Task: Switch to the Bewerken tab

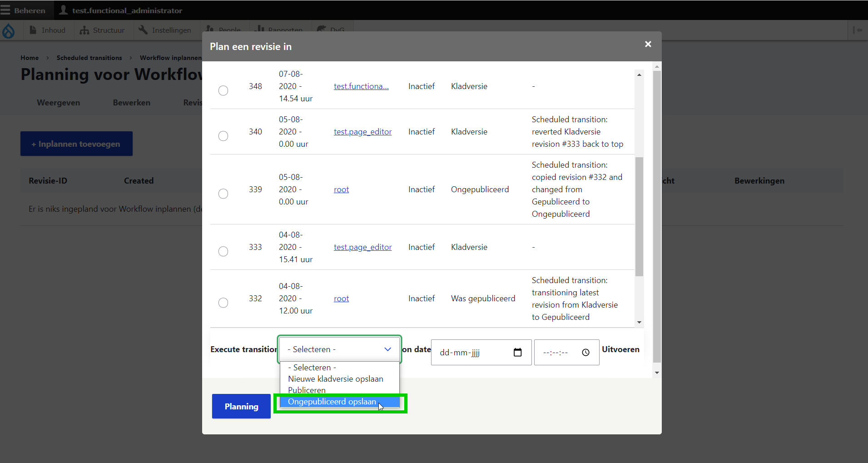Action: [131, 103]
